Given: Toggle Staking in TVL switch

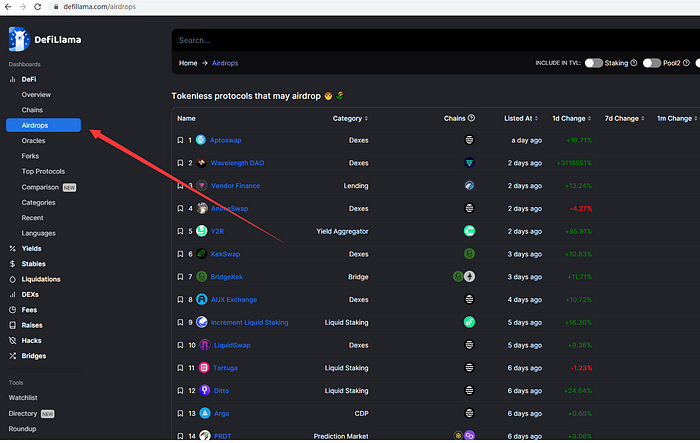Looking at the screenshot, I should (x=594, y=63).
